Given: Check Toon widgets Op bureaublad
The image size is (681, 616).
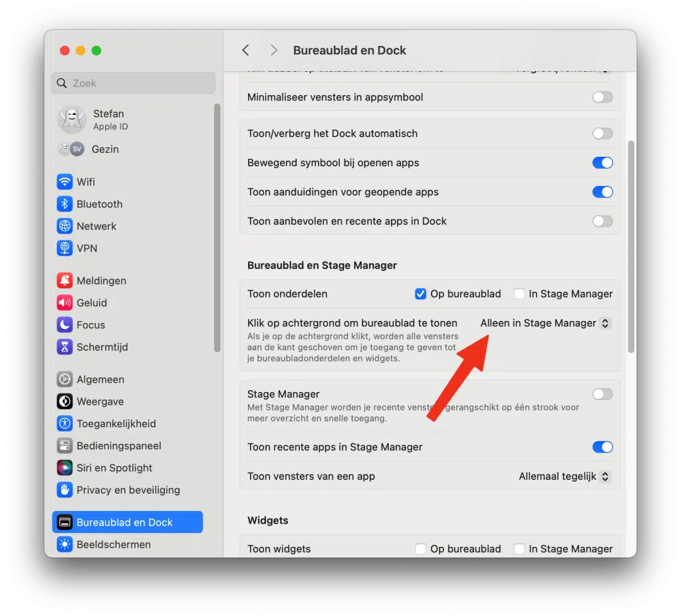Looking at the screenshot, I should point(420,549).
